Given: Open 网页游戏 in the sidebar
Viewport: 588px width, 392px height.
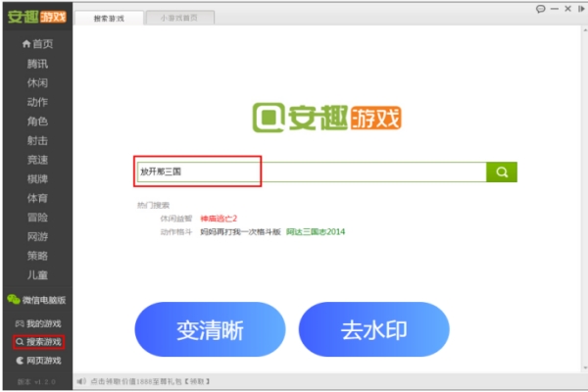Looking at the screenshot, I should pyautogui.click(x=38, y=361).
